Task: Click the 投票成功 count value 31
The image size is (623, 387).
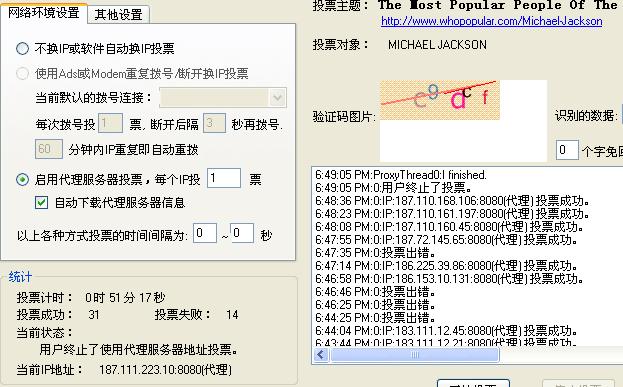Action: [94, 315]
